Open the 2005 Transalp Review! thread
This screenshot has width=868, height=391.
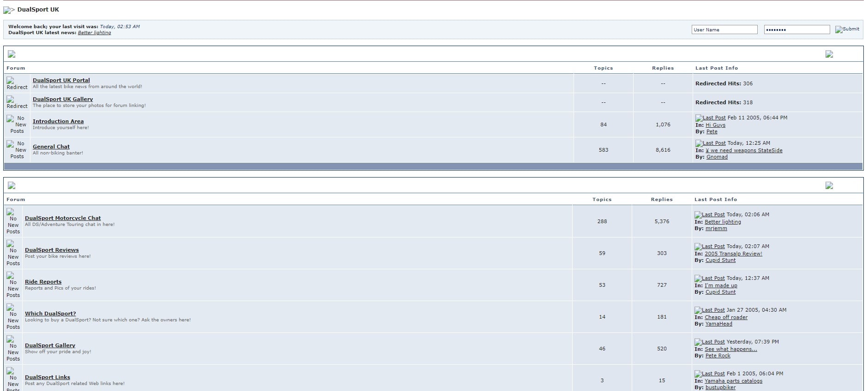(x=733, y=254)
